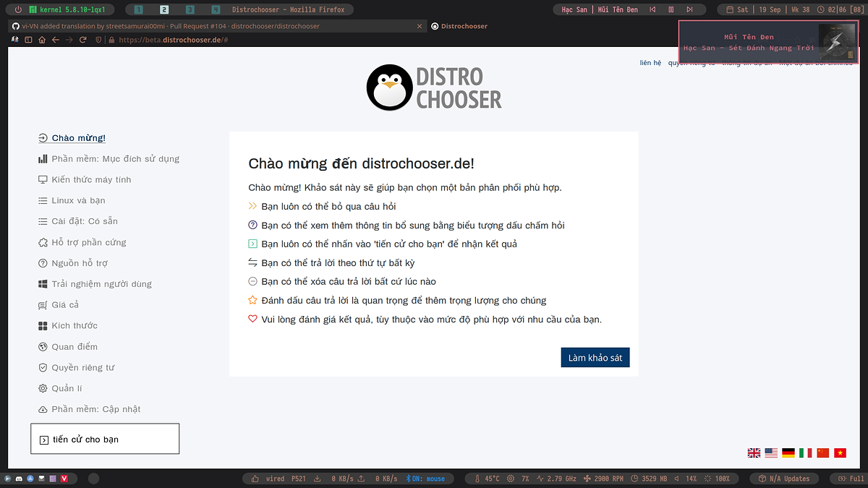
Task: Switch to workspace 3
Action: pos(190,10)
